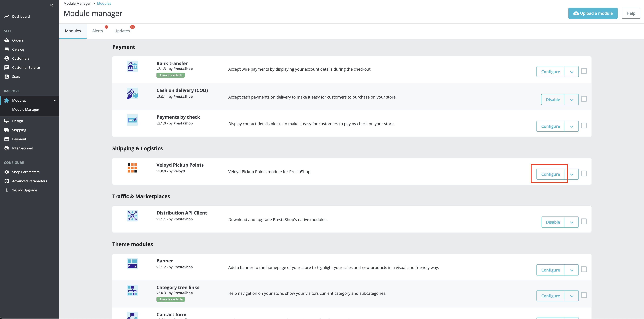Screen dimensions: 644x319
Task: Click the Veloyd Pickup Points title
Action: coord(180,165)
